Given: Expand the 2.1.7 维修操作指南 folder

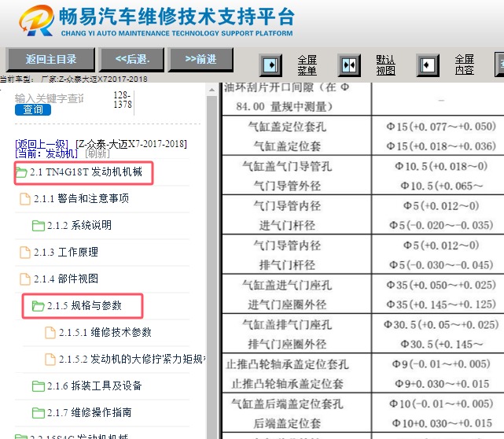Looking at the screenshot, I should point(90,412).
